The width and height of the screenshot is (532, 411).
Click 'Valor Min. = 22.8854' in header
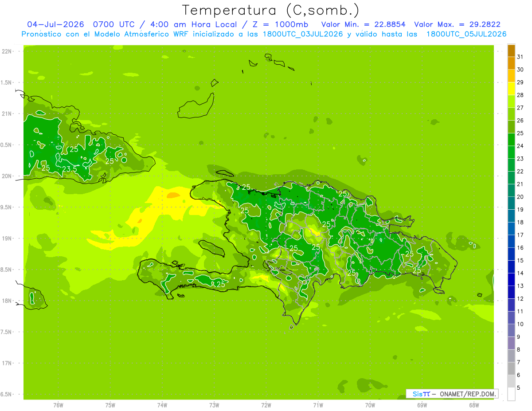coord(364,24)
